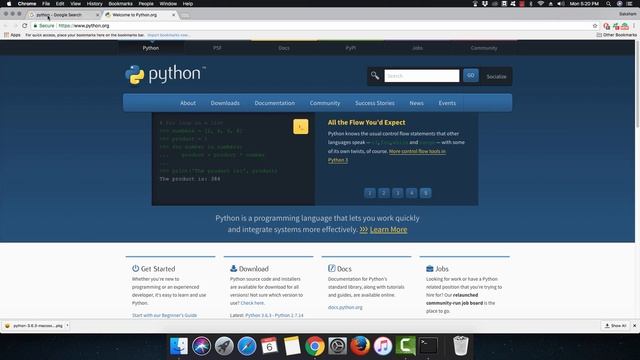Open the Docs top site tab

coord(284,48)
